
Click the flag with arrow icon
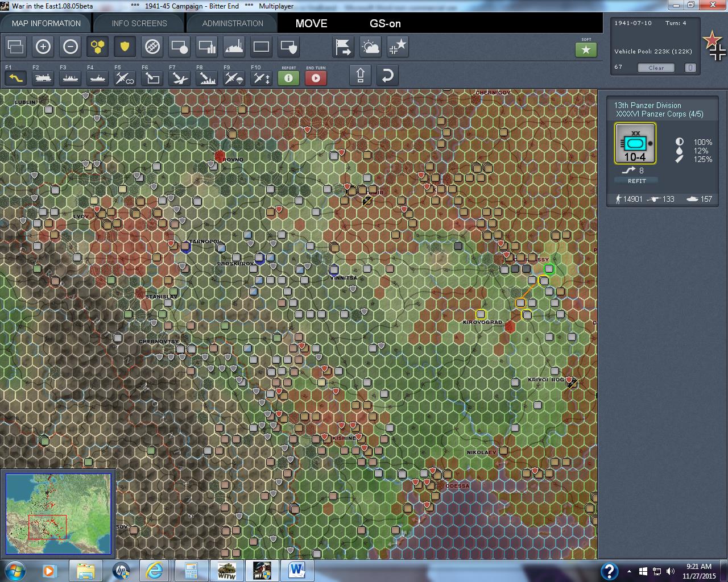pyautogui.click(x=344, y=47)
